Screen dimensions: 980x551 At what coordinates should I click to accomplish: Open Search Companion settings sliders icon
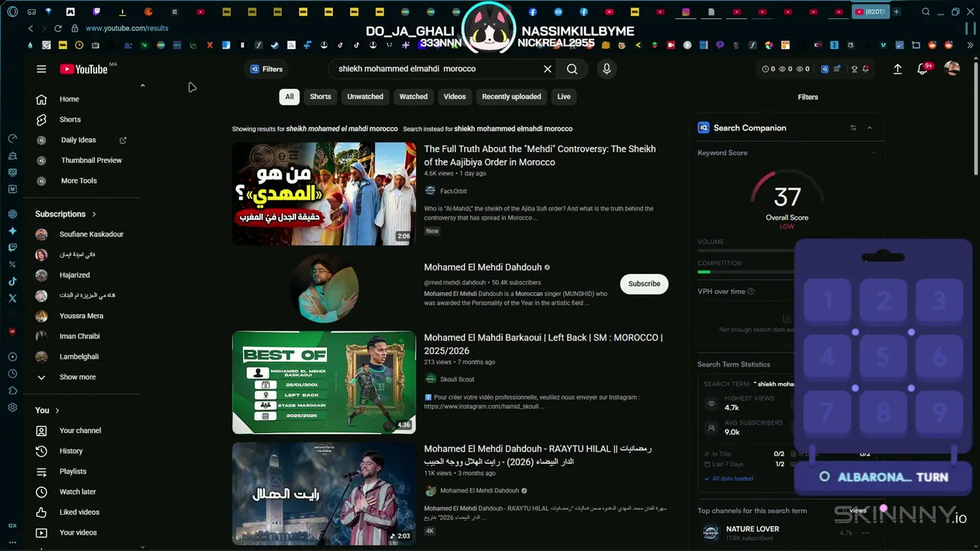853,128
